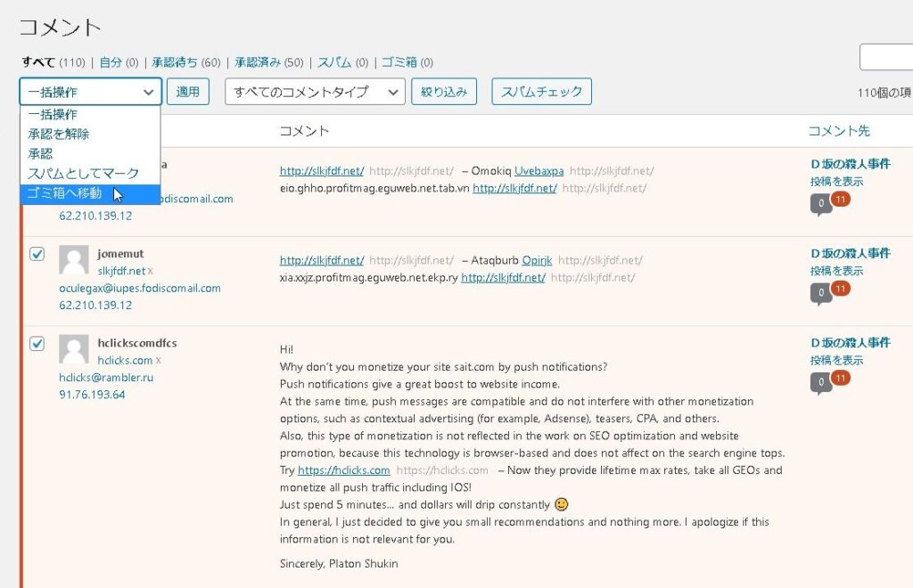913x588 pixels.
Task: Click the avatar image of hclickscomdfcs
Action: click(x=74, y=350)
